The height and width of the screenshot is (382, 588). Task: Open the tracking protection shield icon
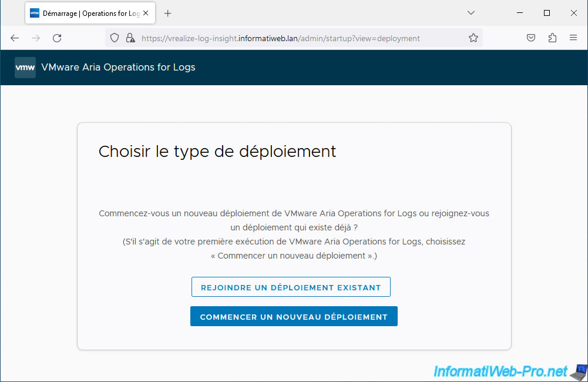click(x=115, y=38)
